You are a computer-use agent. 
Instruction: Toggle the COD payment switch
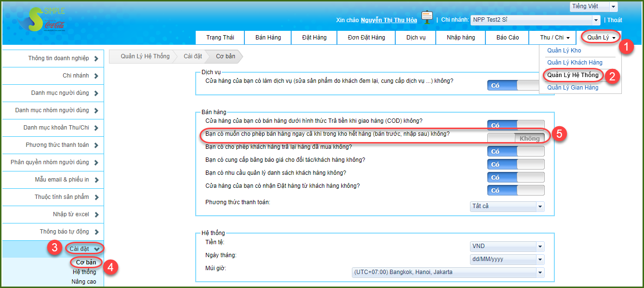point(515,125)
